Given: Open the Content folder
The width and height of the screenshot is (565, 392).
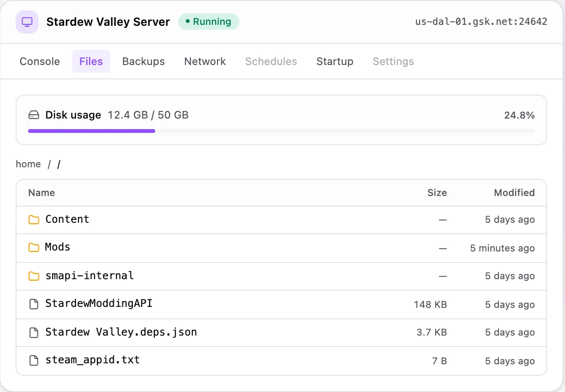Looking at the screenshot, I should point(67,219).
